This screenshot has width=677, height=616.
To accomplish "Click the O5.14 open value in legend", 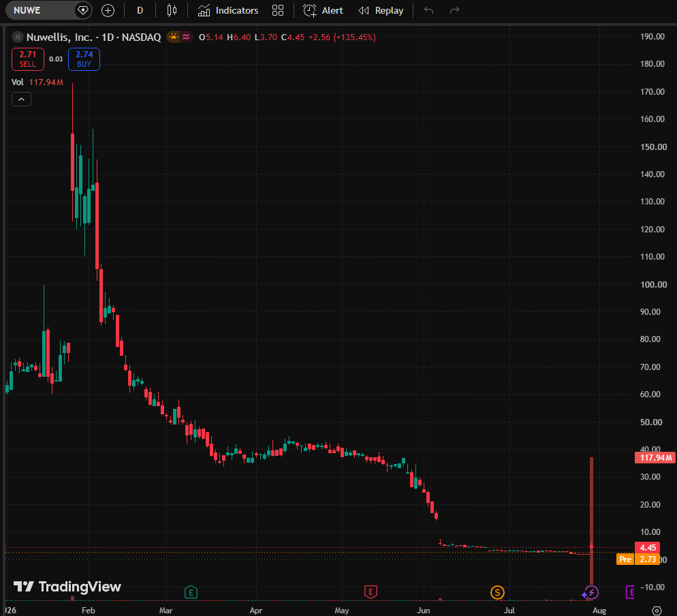I will click(210, 37).
